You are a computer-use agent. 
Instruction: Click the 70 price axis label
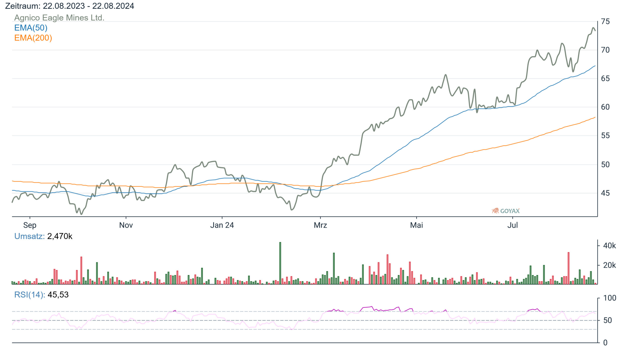click(x=605, y=50)
